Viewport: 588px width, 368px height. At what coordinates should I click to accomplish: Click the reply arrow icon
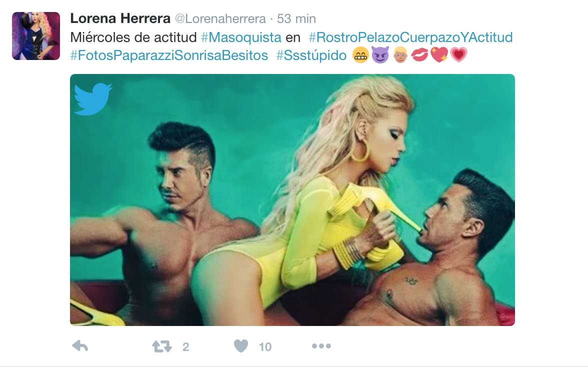coord(80,346)
